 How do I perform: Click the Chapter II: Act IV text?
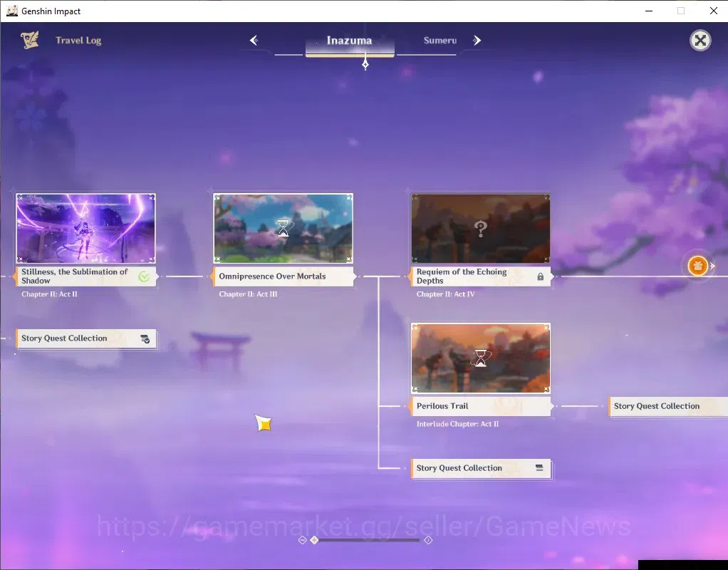click(x=445, y=294)
